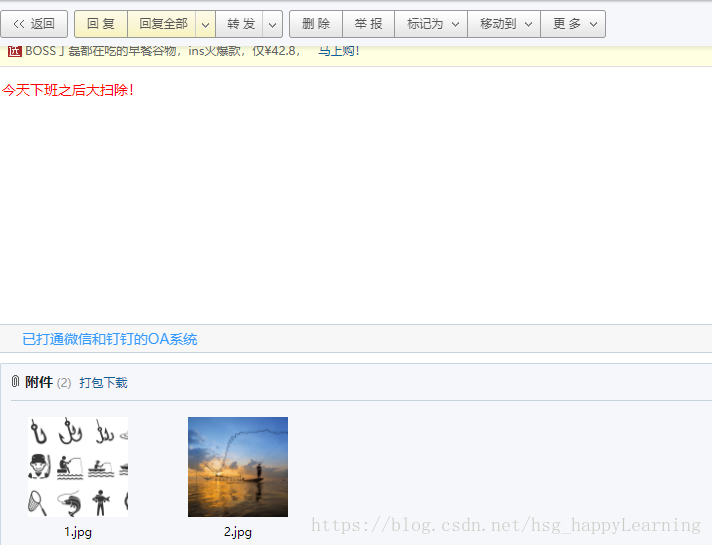Expand the 转发 dropdown arrow

(272, 24)
